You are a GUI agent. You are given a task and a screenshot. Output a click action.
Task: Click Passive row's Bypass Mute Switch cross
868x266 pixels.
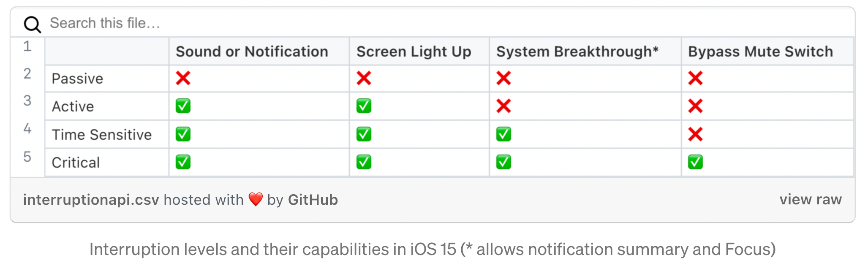pos(695,78)
